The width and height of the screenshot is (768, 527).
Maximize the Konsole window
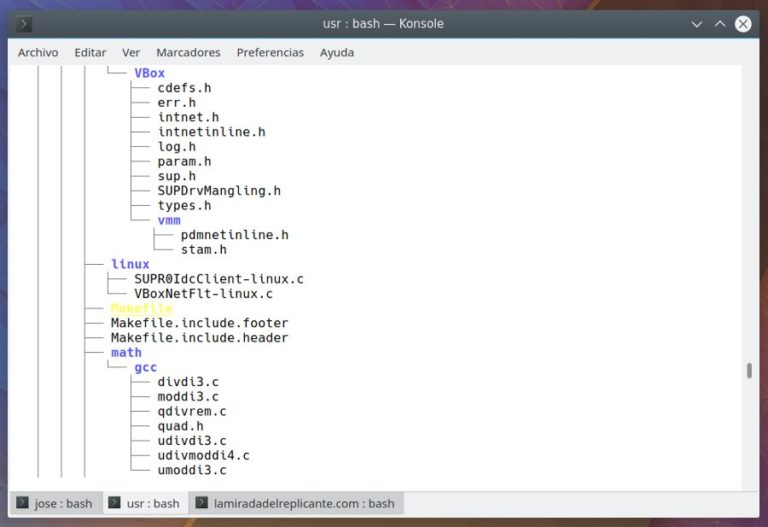[720, 23]
